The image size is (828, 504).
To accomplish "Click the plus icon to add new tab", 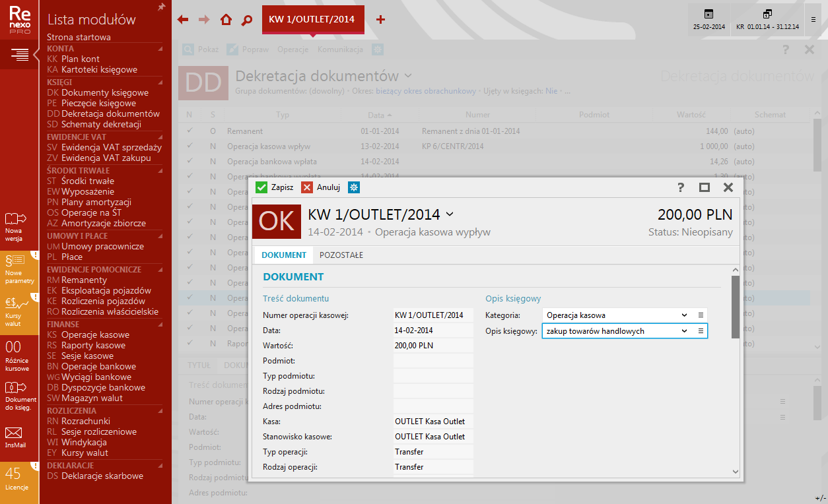I will tap(380, 20).
